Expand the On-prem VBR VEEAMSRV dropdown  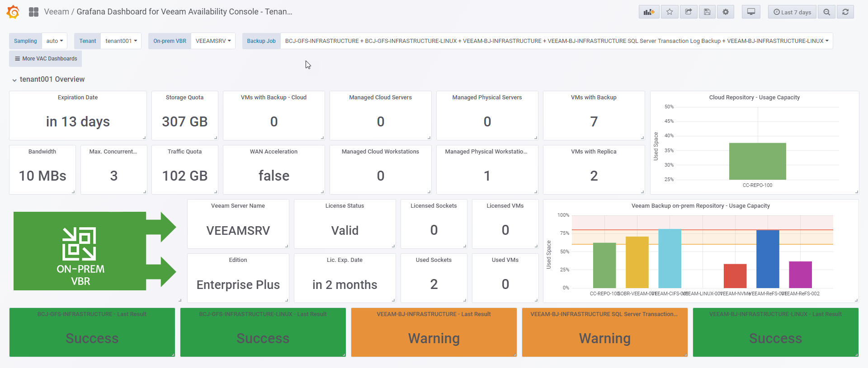tap(213, 41)
